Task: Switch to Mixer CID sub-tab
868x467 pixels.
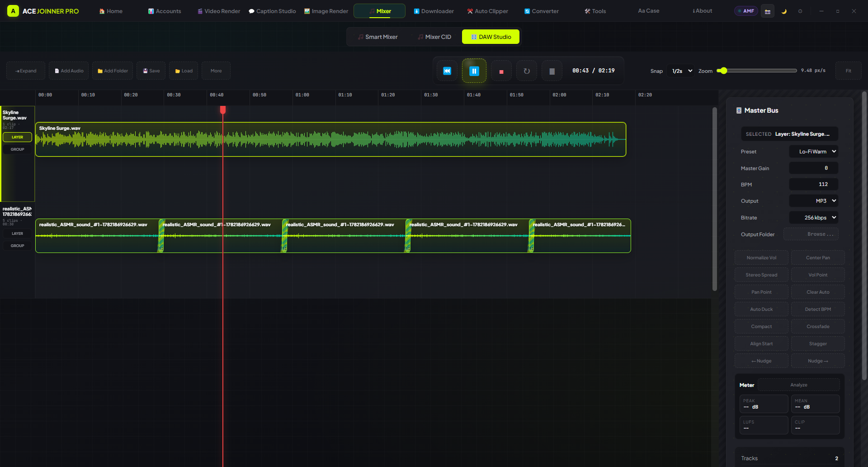Action: [x=434, y=37]
